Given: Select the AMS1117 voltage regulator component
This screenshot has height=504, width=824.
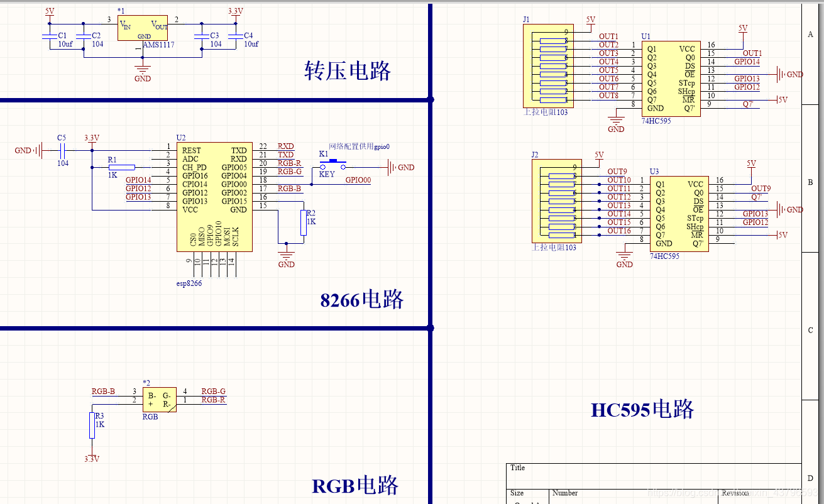Looking at the screenshot, I should pos(143,28).
